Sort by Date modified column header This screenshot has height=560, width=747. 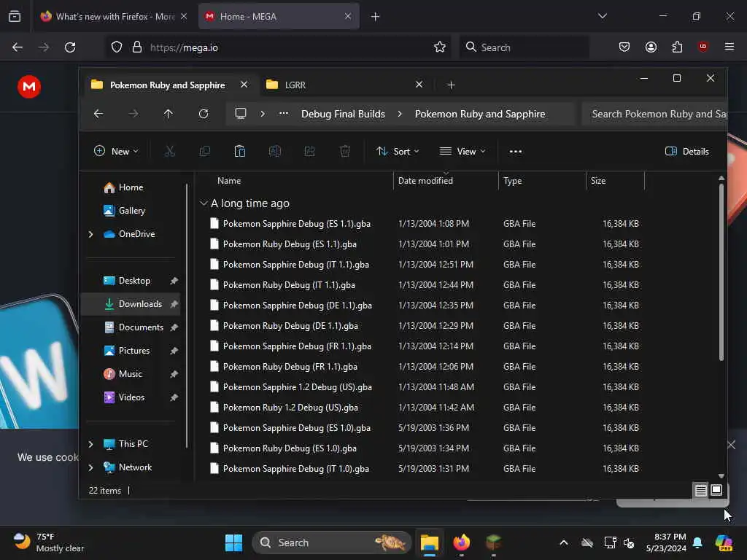[446, 181]
